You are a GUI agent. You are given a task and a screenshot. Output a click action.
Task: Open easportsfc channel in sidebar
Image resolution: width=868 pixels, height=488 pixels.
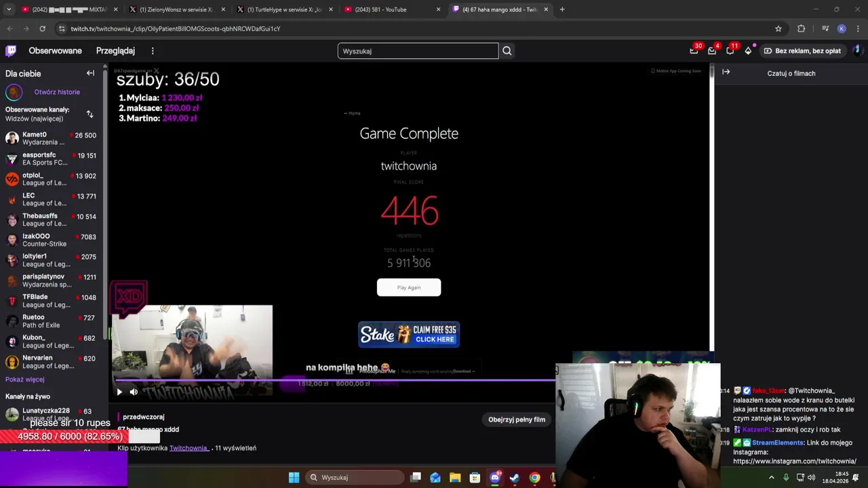pyautogui.click(x=52, y=159)
